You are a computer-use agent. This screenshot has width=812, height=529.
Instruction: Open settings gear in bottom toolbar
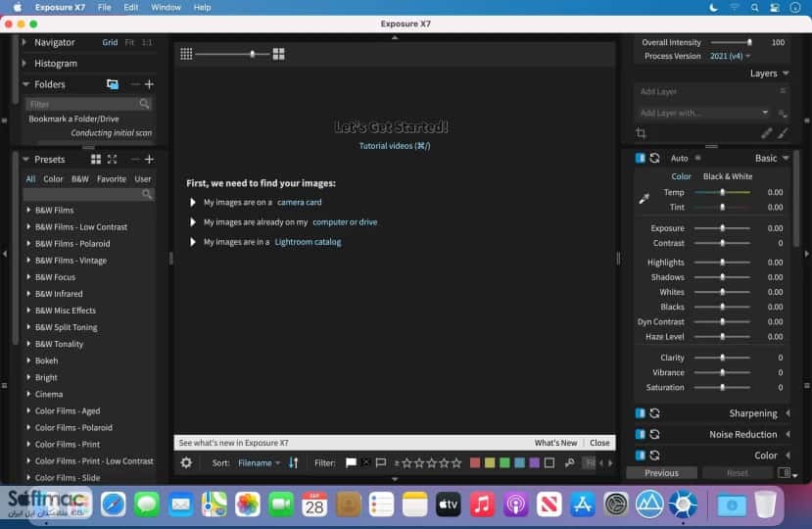(186, 462)
